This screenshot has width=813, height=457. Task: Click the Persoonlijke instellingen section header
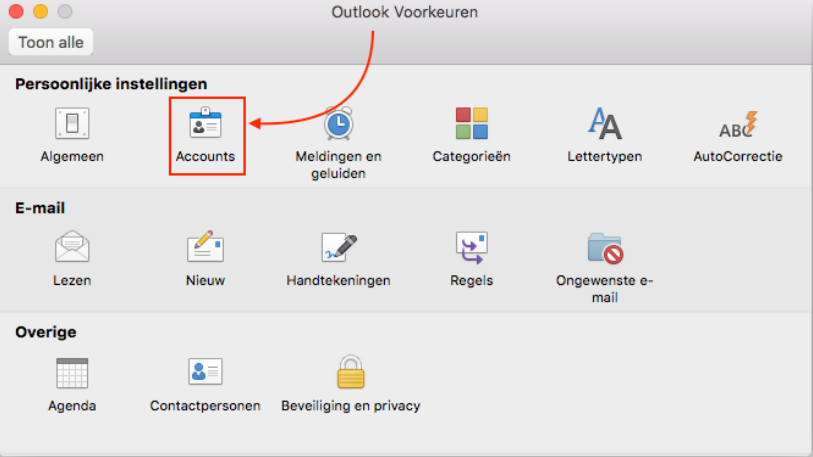tap(111, 84)
